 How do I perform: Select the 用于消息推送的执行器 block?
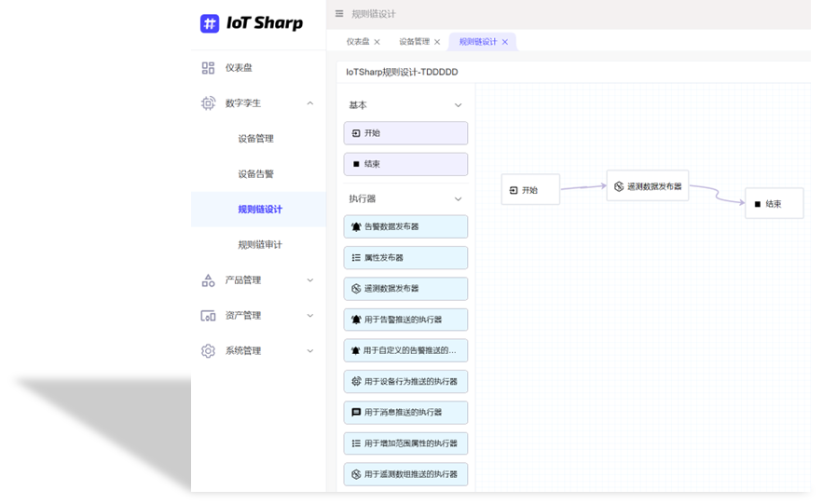(405, 412)
